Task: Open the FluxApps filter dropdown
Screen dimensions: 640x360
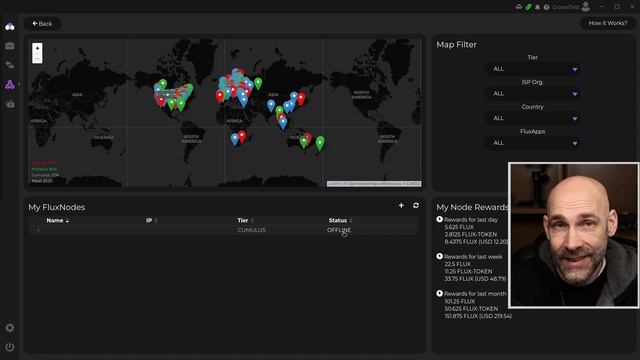Action: [x=533, y=143]
